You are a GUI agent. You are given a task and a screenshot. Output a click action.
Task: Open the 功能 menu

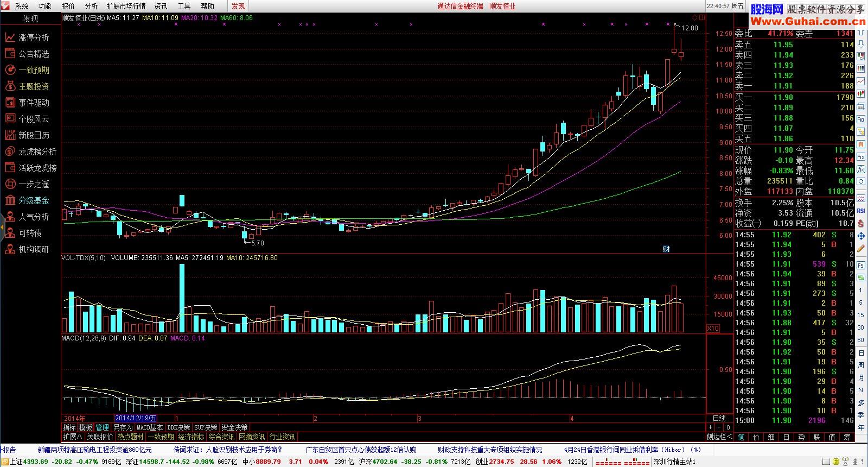(x=45, y=6)
